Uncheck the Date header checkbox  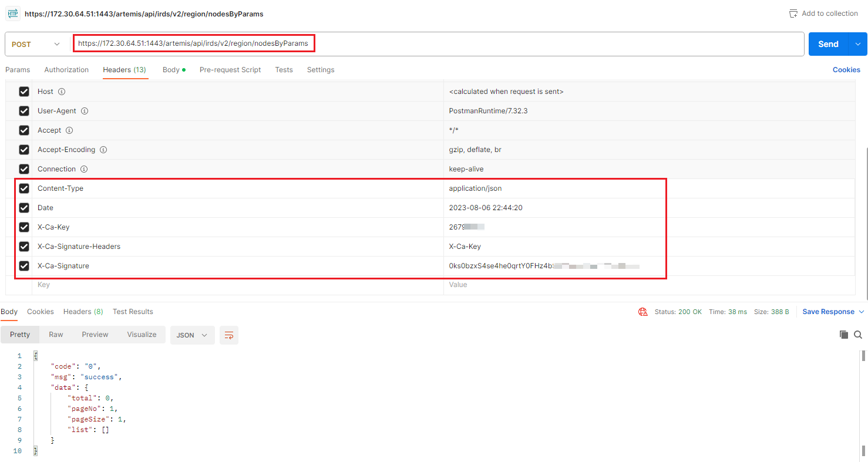tap(24, 208)
